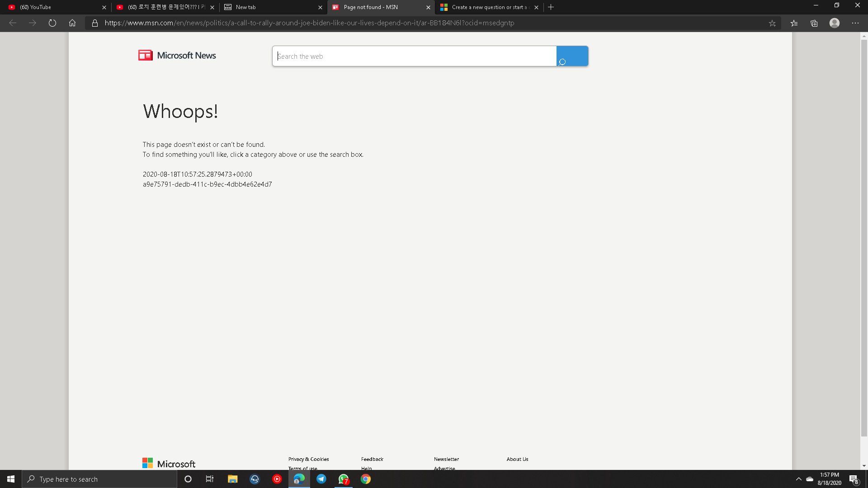
Task: Open Telegram from the taskbar
Action: pos(321,479)
